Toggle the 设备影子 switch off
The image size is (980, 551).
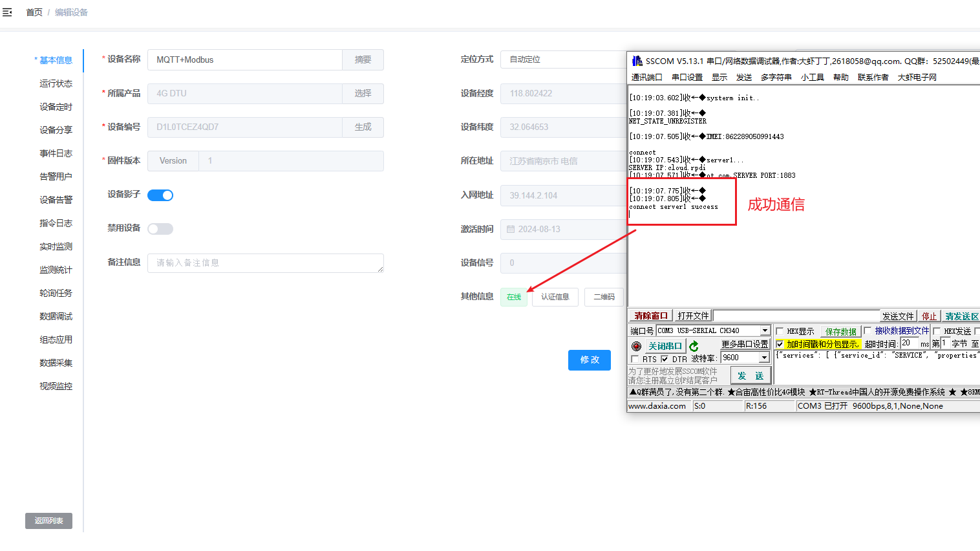[x=160, y=195]
